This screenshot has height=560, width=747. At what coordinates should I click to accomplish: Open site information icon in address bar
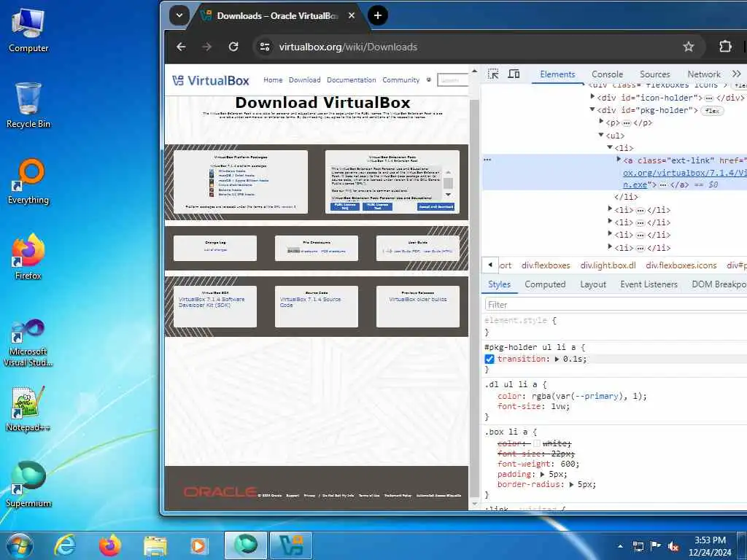click(265, 47)
